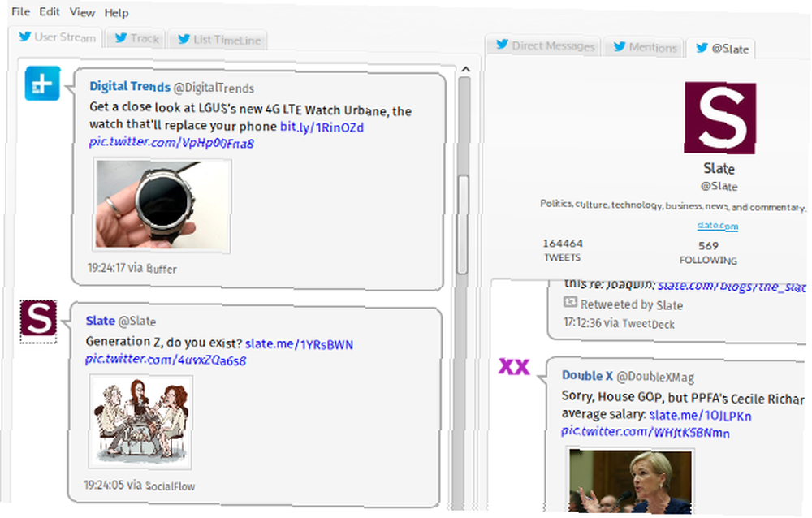Screen dimensions: 812x518
Task: View the Cecile Richards photo thumbnail
Action: 630,481
